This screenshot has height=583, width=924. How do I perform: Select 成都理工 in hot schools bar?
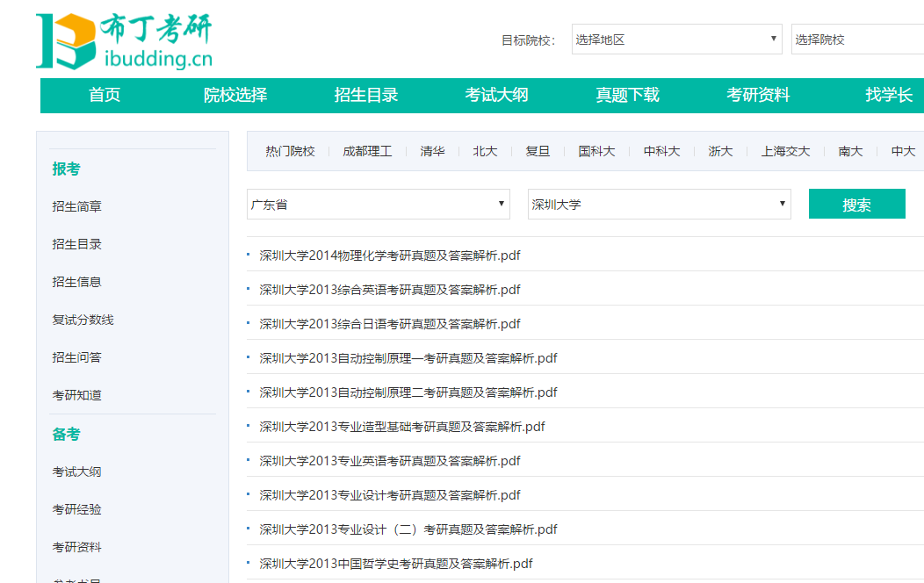[x=367, y=151]
